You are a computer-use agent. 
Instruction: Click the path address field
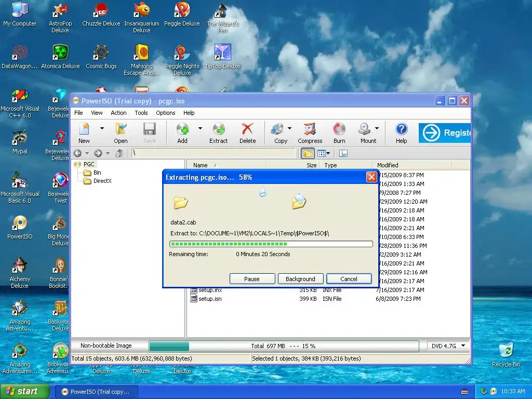tap(214, 153)
